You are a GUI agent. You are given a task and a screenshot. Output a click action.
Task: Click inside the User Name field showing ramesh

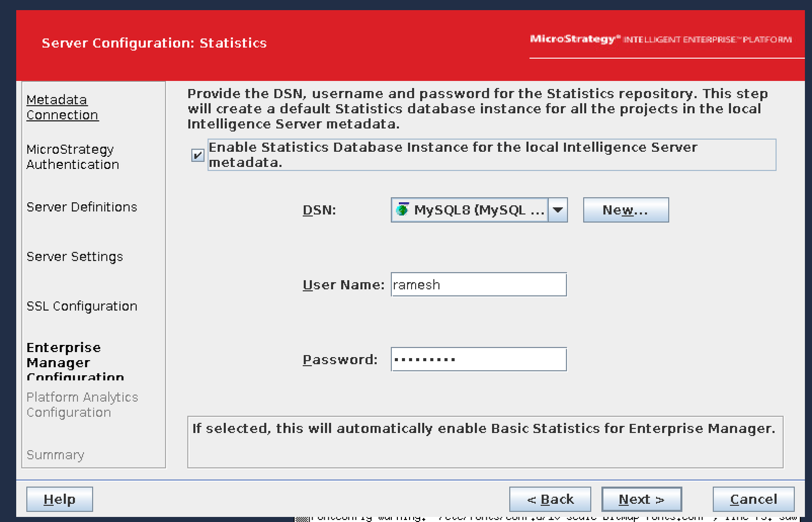478,284
